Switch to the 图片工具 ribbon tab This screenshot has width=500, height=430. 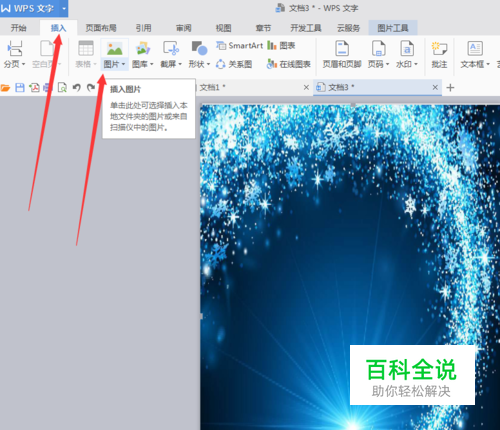coord(393,28)
